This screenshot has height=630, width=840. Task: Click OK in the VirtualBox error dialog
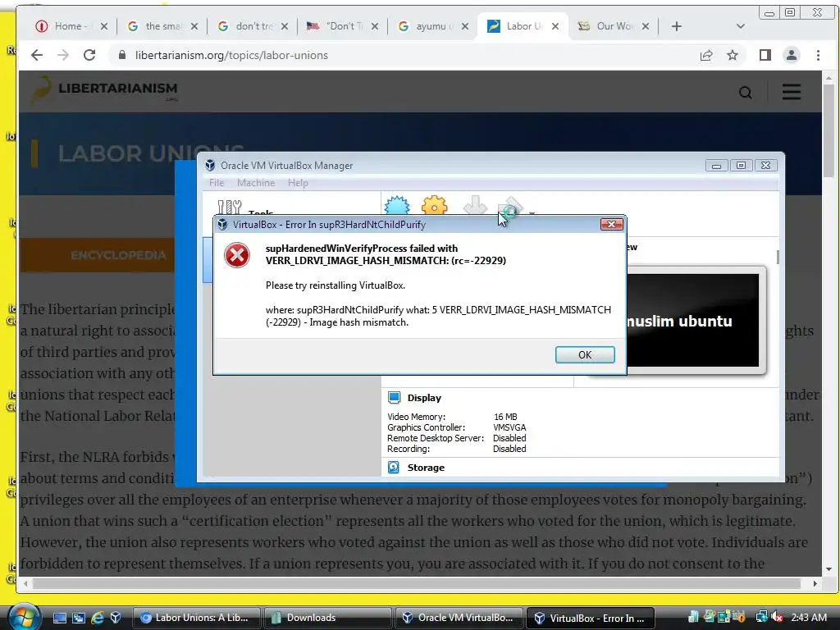[585, 354]
